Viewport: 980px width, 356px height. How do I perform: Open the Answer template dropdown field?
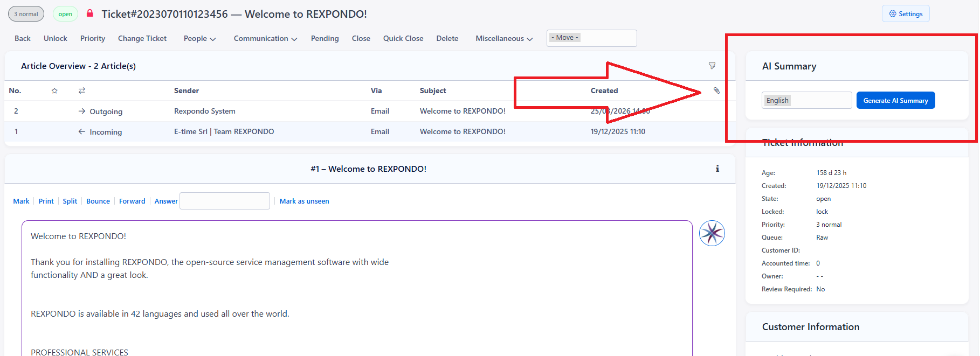click(x=225, y=201)
